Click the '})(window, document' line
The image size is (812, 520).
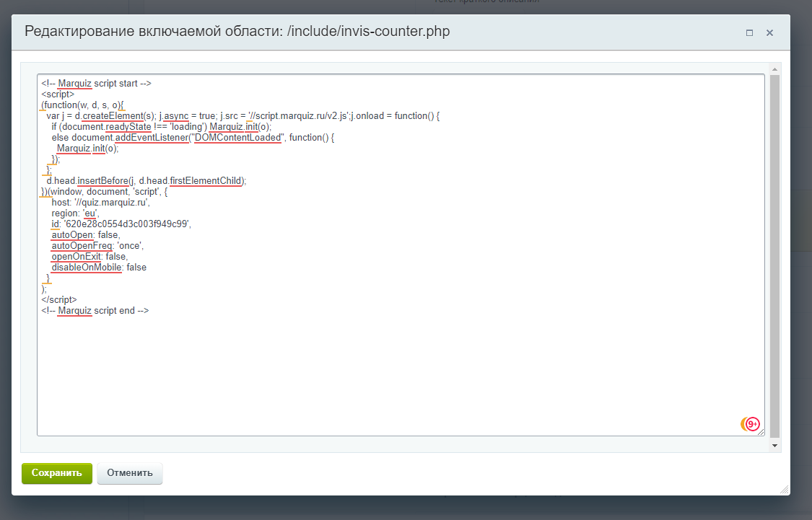click(105, 191)
